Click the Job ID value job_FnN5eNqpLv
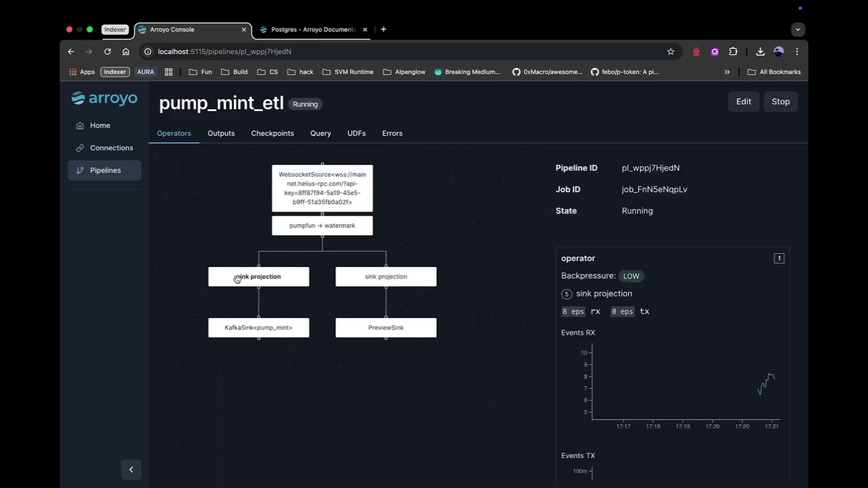Viewport: 868px width, 488px height. pos(654,190)
